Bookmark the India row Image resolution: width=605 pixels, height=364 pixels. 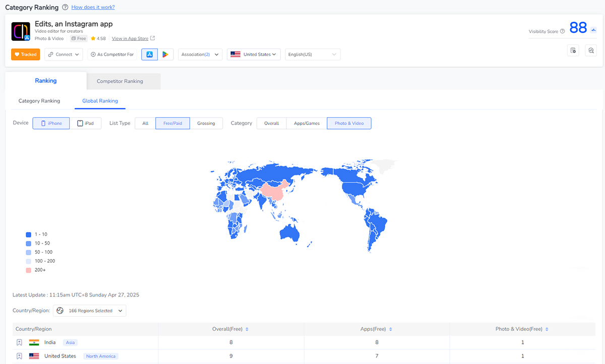pos(19,342)
